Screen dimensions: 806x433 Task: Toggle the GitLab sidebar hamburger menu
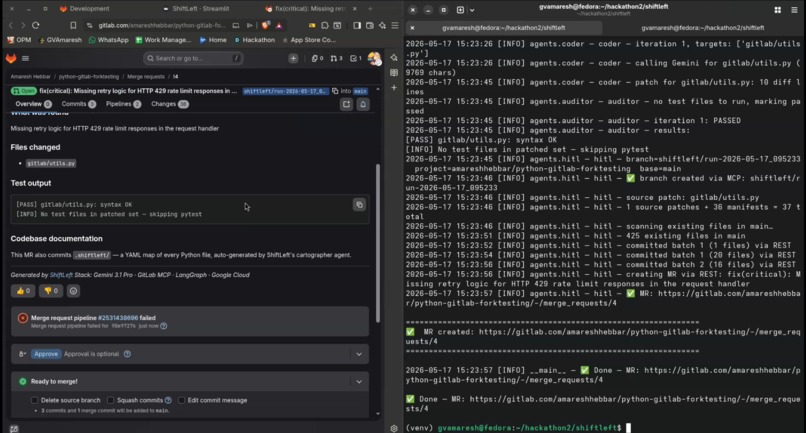point(25,59)
